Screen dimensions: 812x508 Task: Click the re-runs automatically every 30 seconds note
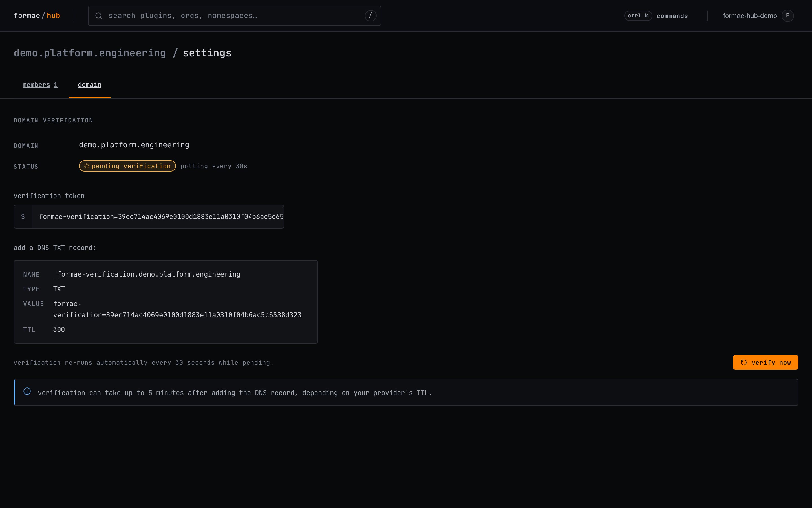click(x=144, y=363)
